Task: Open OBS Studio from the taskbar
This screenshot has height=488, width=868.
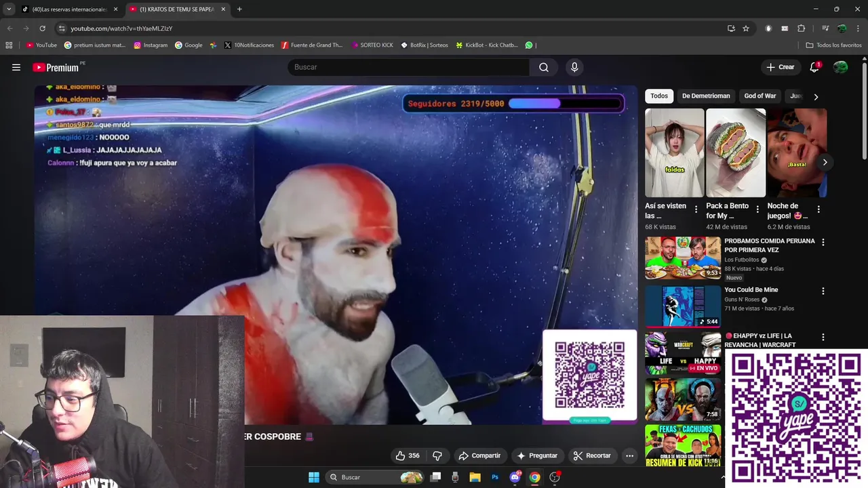Action: coord(555,477)
